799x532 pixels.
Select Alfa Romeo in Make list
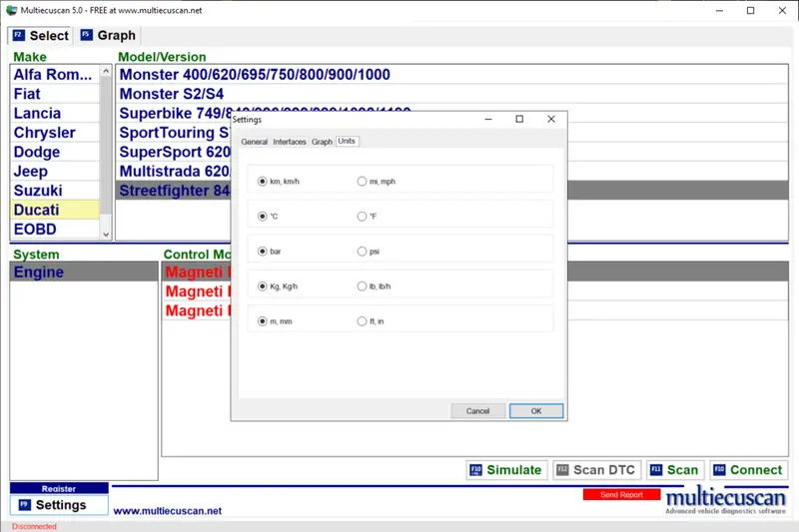click(x=55, y=74)
